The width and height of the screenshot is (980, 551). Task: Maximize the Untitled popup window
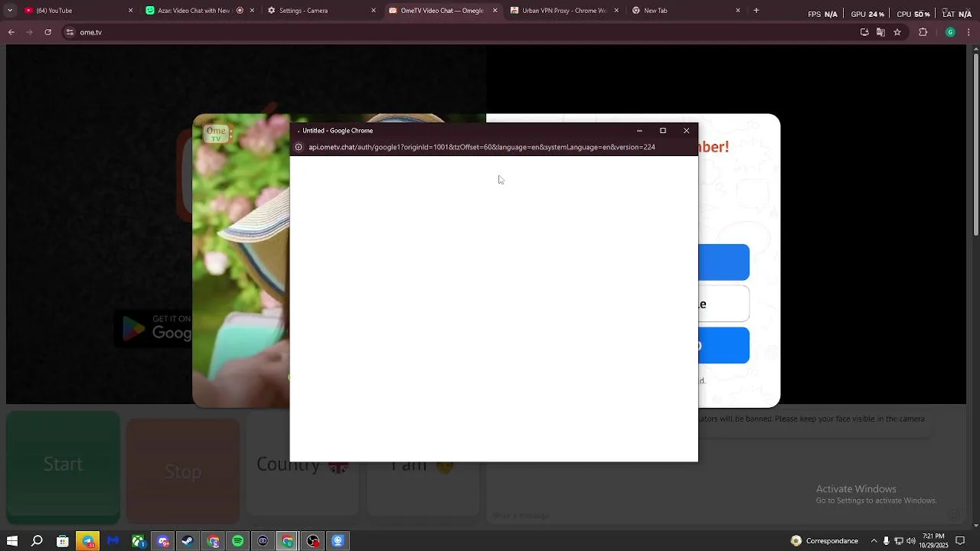point(663,131)
